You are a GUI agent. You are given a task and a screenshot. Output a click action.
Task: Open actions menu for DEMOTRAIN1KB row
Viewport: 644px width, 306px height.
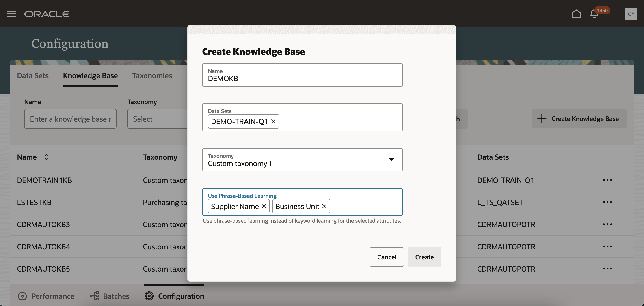coord(607,180)
